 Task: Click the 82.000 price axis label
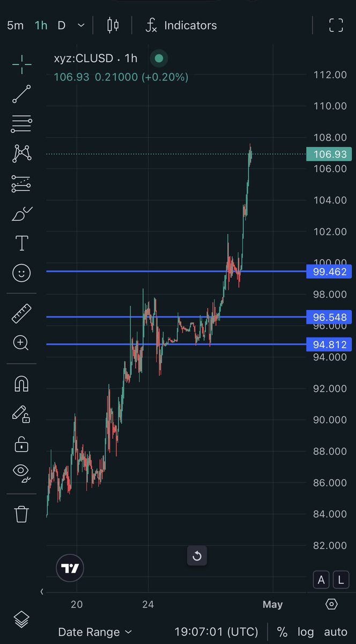[x=329, y=546]
